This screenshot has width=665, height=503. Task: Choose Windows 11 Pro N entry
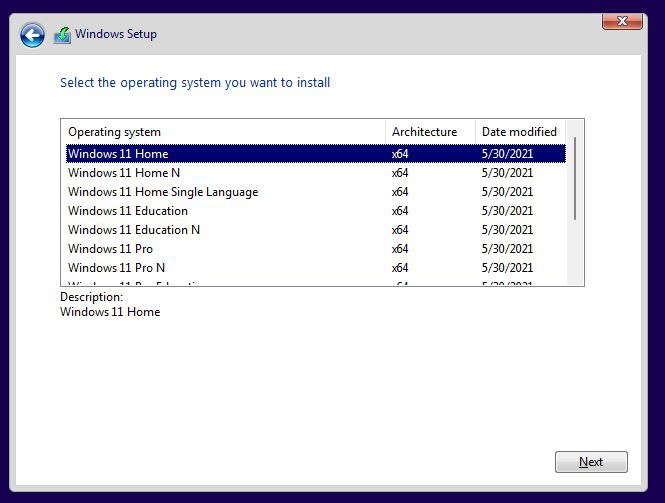[x=116, y=268]
